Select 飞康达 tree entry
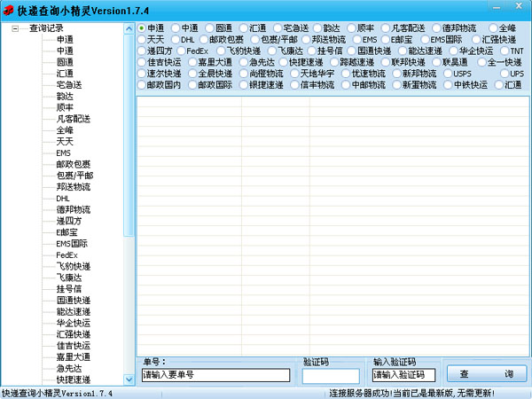532x399 pixels. coord(69,278)
